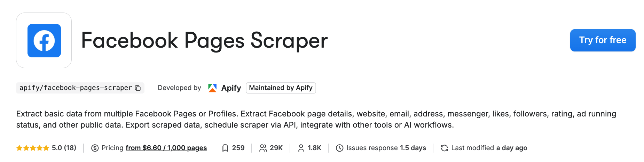Open the Apify developer profile link

231,88
